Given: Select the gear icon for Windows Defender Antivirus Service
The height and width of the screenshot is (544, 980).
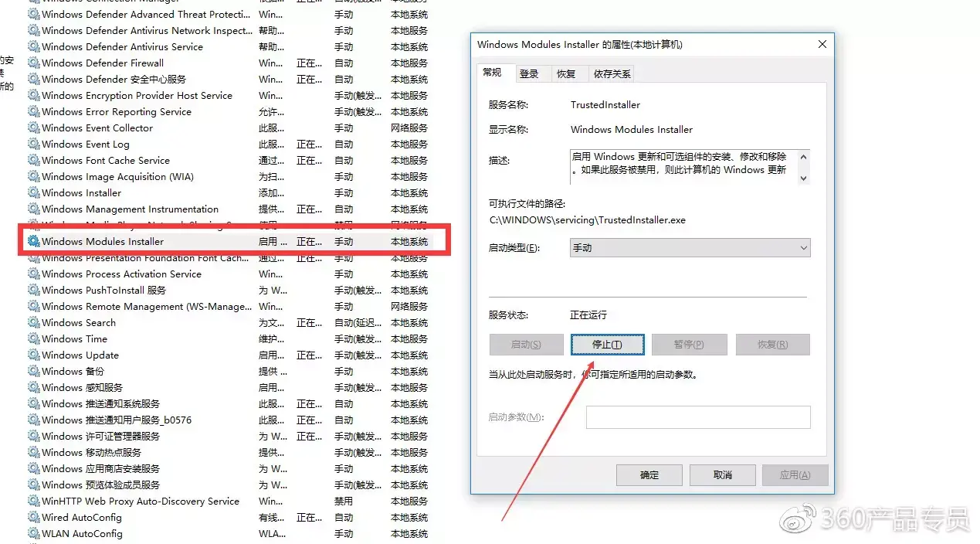Looking at the screenshot, I should point(34,47).
